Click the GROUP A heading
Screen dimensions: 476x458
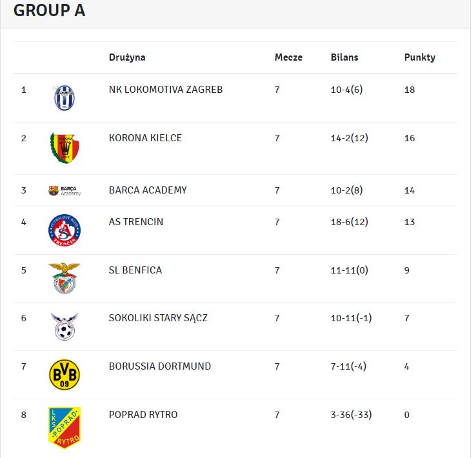(x=49, y=10)
